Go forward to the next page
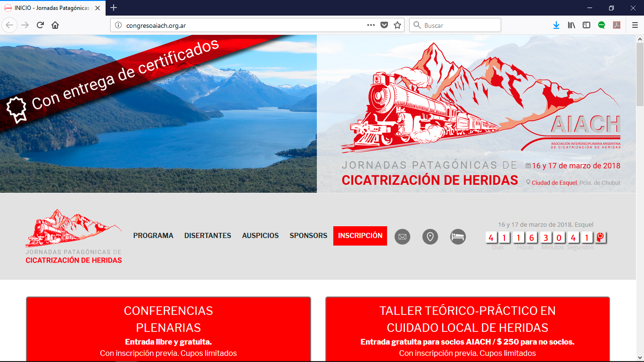Screen dimensions: 644x362 click(x=25, y=25)
